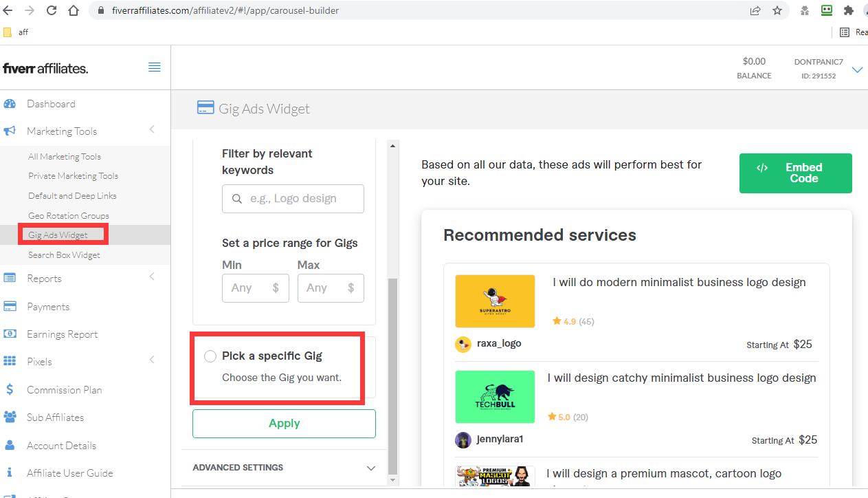Click the Account Details person icon
Screen dimensions: 868x498
[10, 445]
